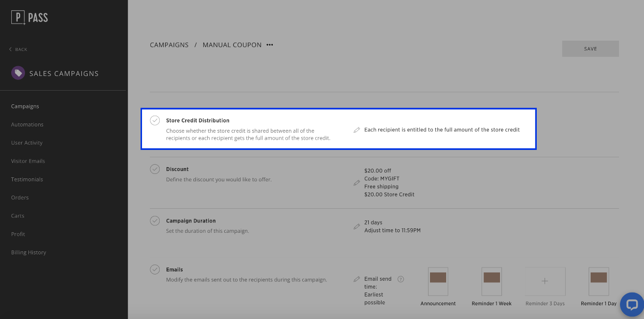Click the 'Code: MYGIFT' text
644x319 pixels.
[x=382, y=179]
